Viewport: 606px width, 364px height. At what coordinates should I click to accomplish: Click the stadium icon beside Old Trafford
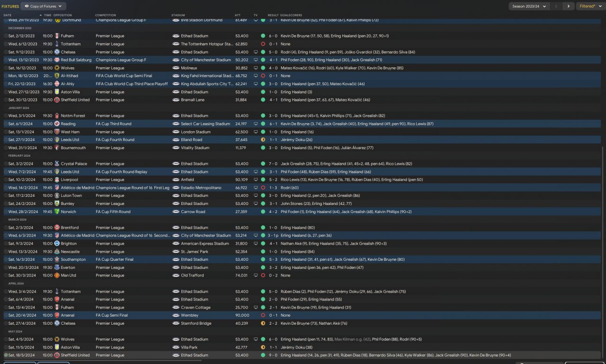[176, 275]
